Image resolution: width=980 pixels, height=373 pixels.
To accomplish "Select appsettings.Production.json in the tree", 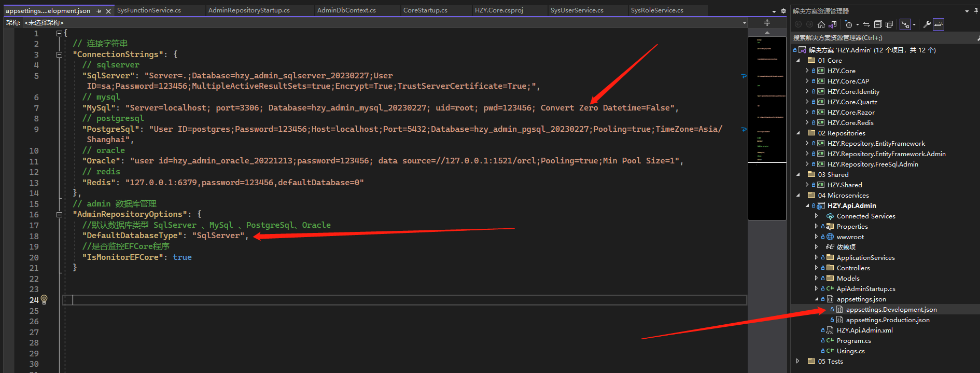I will coord(887,320).
